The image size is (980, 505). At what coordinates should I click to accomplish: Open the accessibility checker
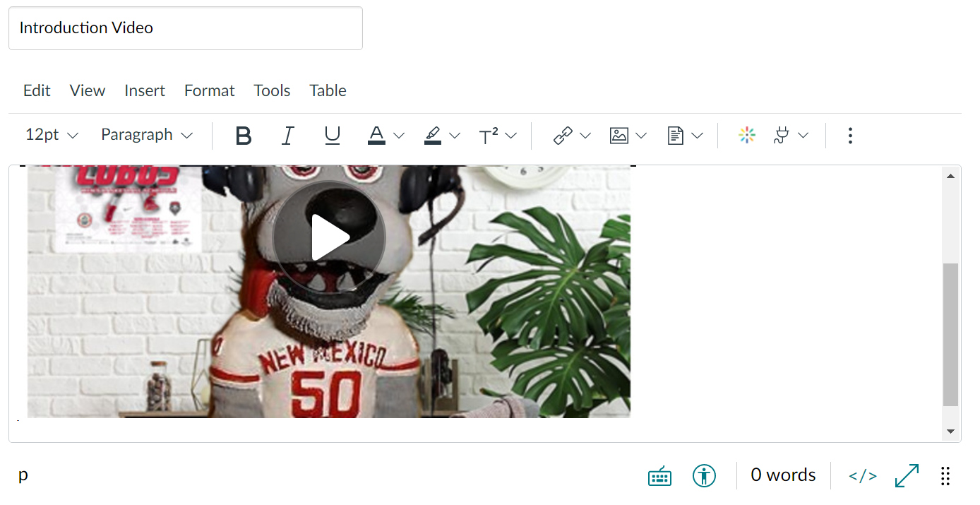704,475
